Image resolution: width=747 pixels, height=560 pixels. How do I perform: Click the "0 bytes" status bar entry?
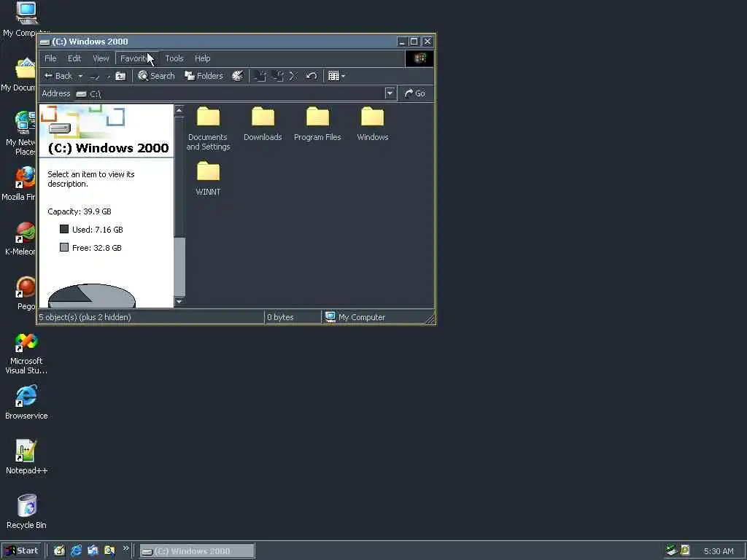280,317
